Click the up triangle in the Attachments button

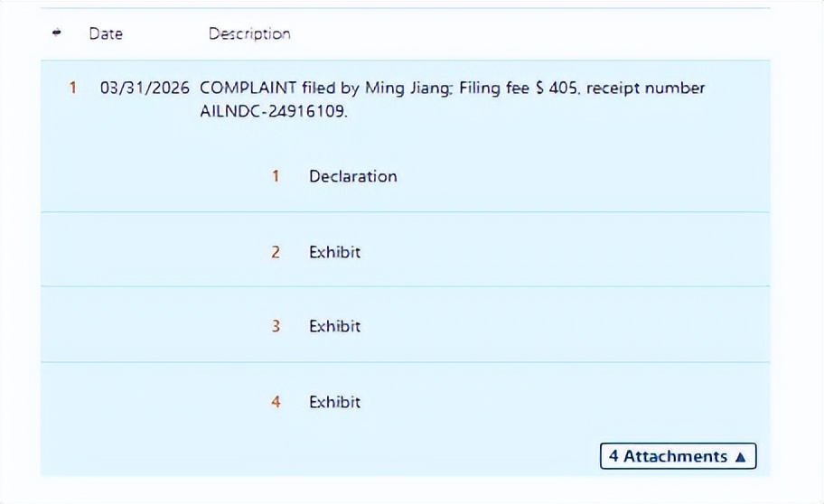pyautogui.click(x=741, y=457)
